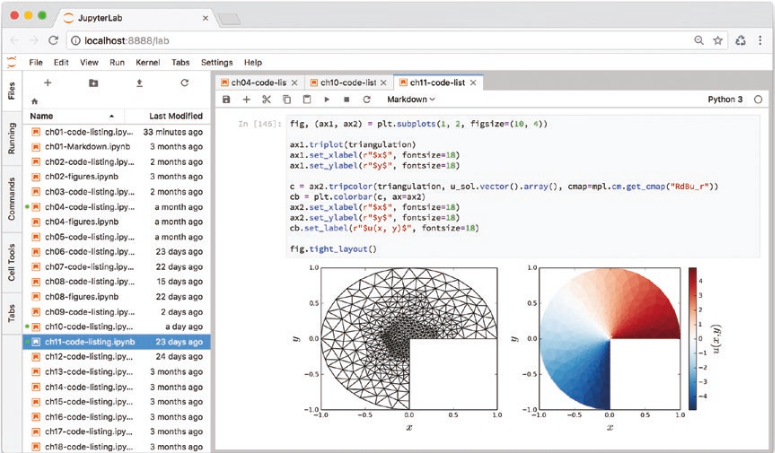Switch to the ch04-code-lis notebook tab
775x453 pixels.
click(x=259, y=82)
